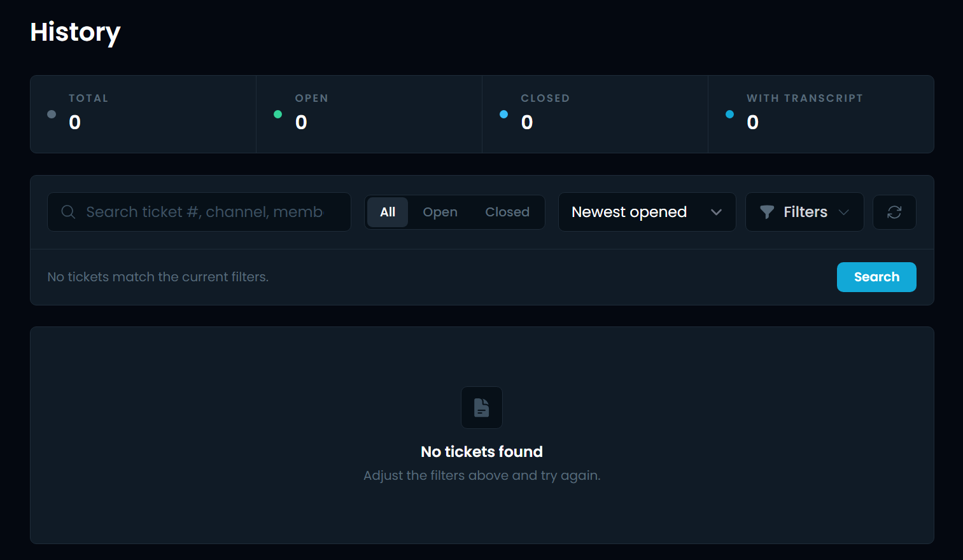
Task: Switch to the Open tickets tab
Action: 440,212
